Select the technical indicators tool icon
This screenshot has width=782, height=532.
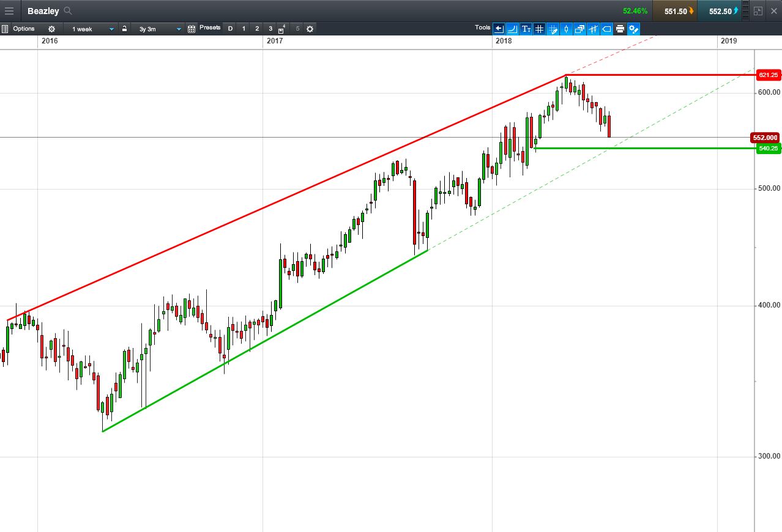coord(593,29)
